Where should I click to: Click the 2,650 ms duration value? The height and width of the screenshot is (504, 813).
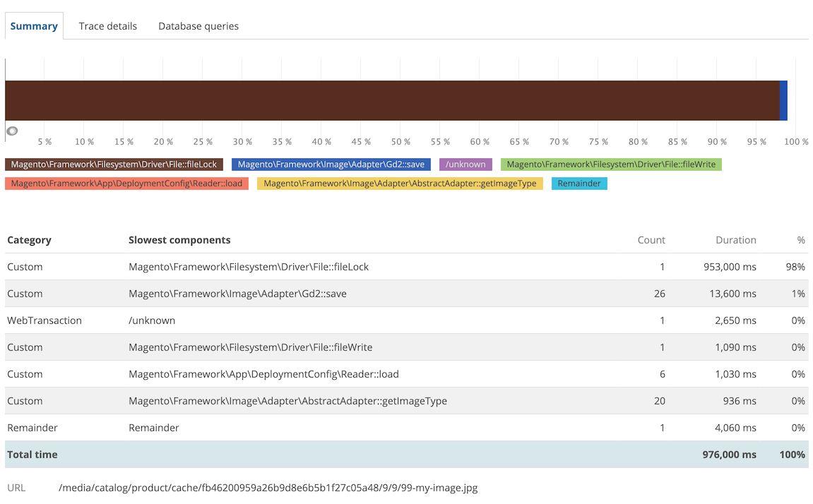point(735,320)
